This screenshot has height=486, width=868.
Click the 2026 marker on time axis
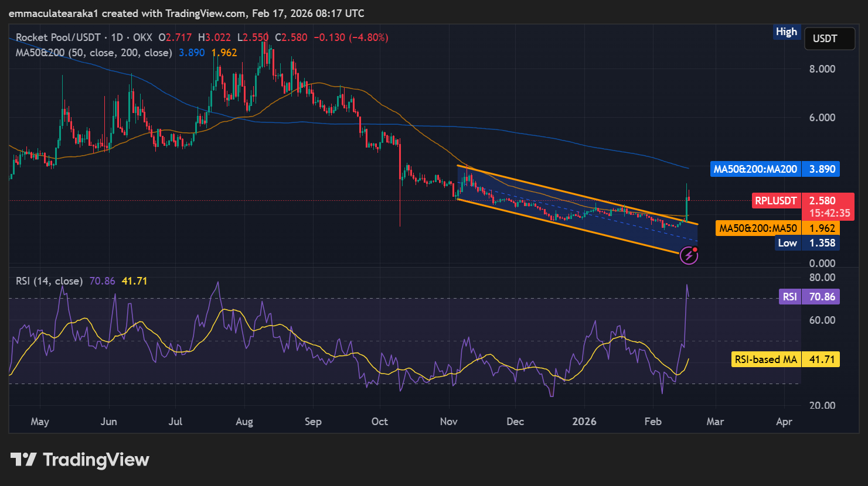coord(584,422)
